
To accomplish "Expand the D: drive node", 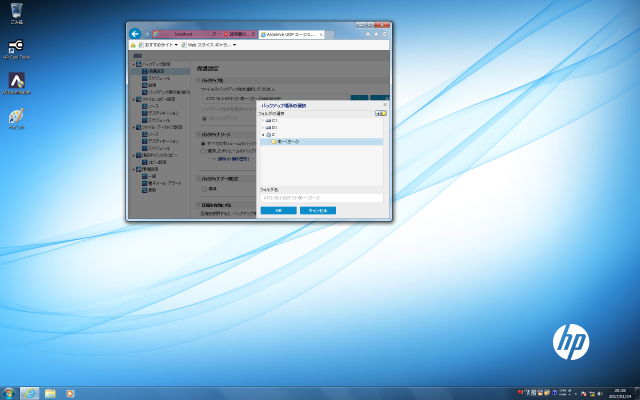I will coord(264,128).
